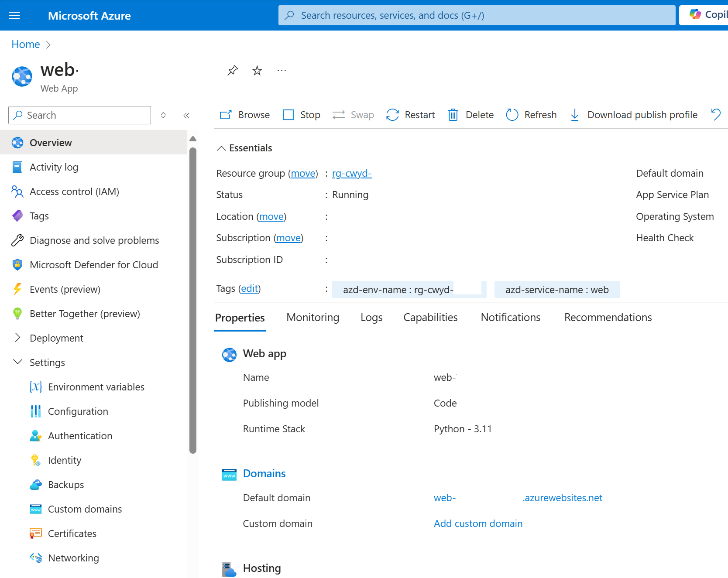Screen dimensions: 728x578
Task: Switch to the Monitoring tab
Action: (x=312, y=318)
